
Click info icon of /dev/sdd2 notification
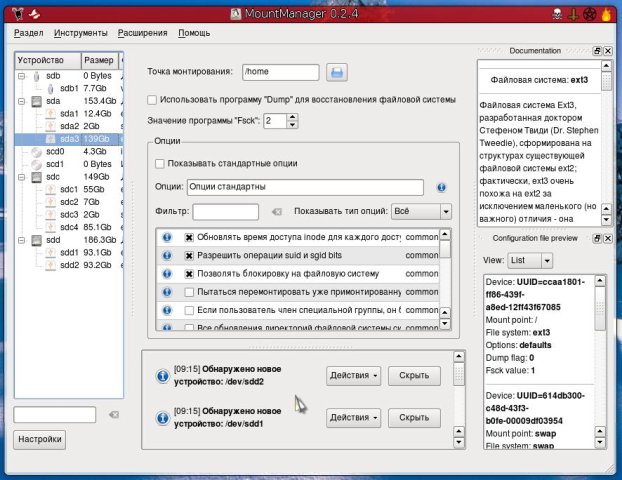[162, 375]
